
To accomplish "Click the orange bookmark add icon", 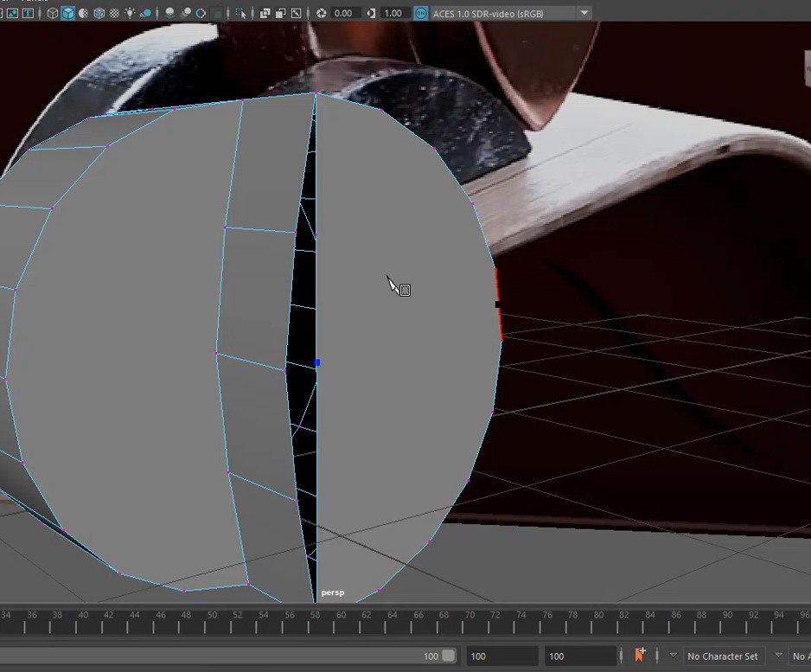I will 641,655.
